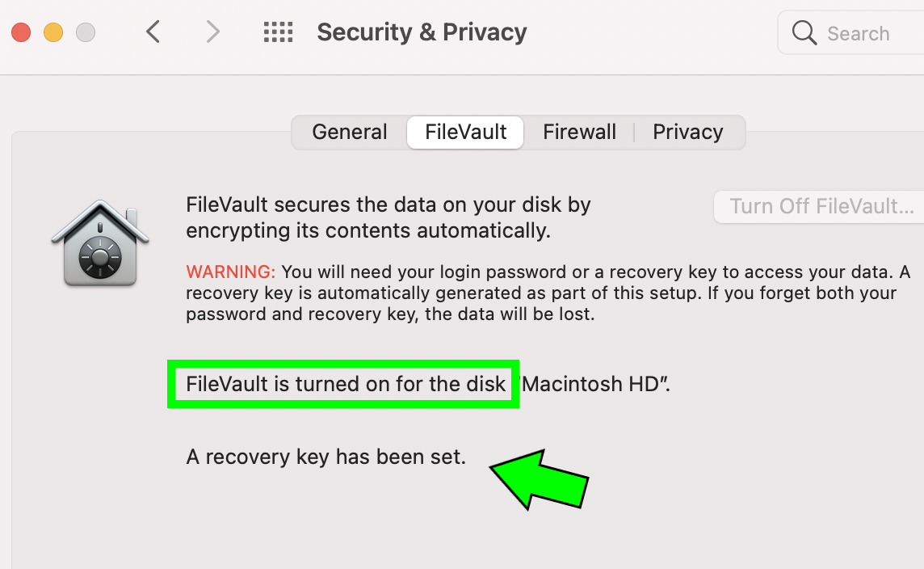Select the FileVault tab
The width and height of the screenshot is (924, 569).
click(x=465, y=132)
